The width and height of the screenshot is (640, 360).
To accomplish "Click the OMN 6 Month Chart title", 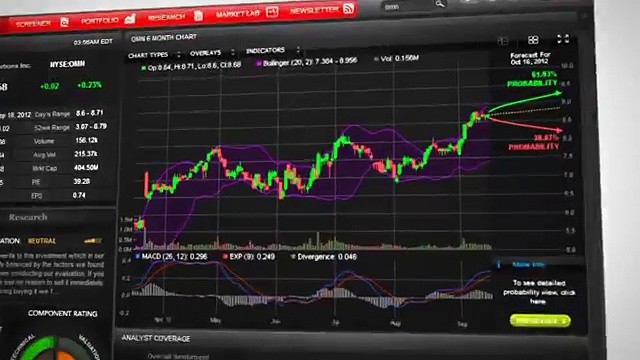I will (164, 38).
